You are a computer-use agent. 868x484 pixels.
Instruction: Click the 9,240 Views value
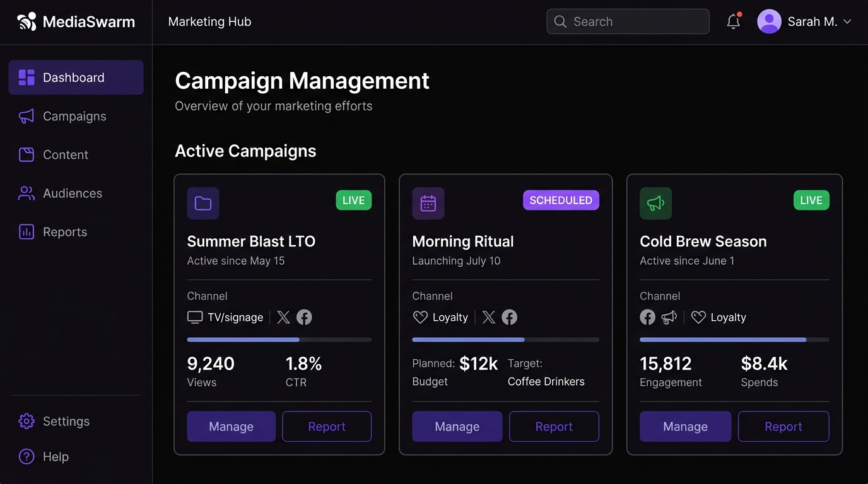click(211, 364)
